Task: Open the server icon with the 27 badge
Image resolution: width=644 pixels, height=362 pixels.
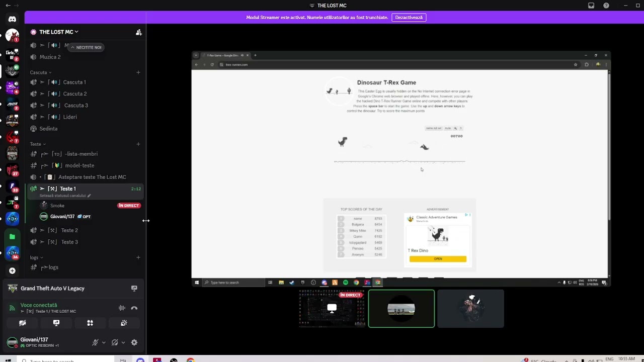Action: click(12, 170)
